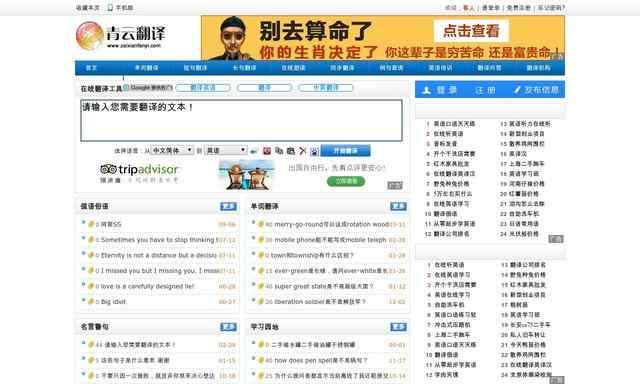Open 单词翻译 in the navigation bar

[x=146, y=68]
